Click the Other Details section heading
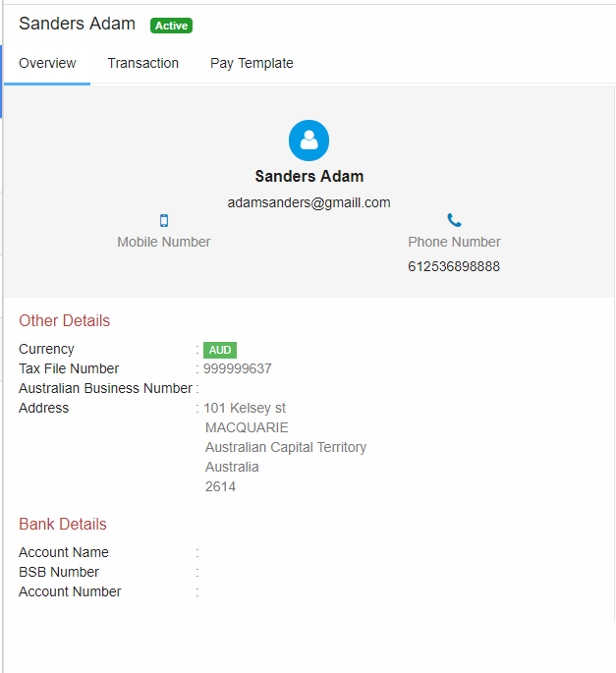616x673 pixels. coord(65,320)
